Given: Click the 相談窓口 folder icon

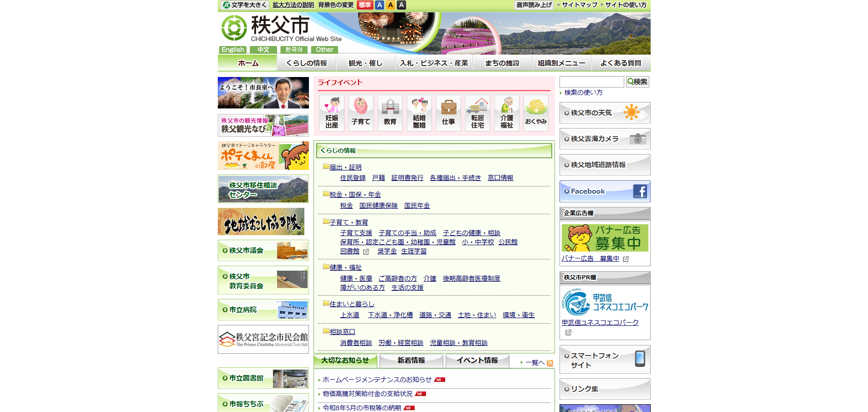Looking at the screenshot, I should point(326,331).
